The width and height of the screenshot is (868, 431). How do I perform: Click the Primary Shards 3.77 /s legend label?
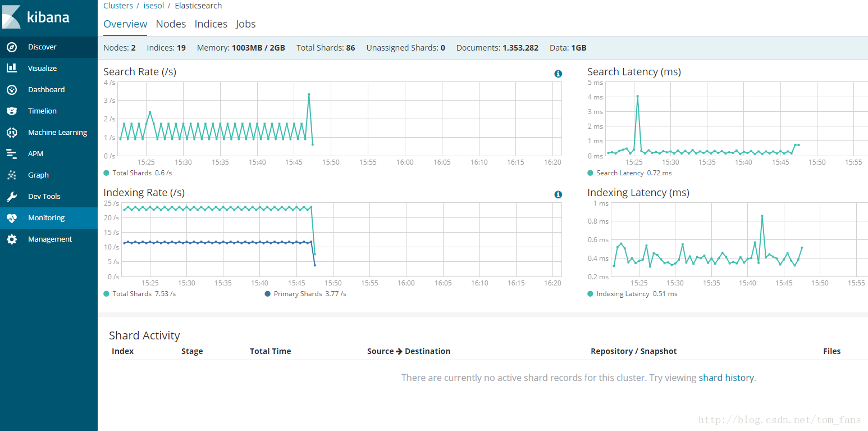pyautogui.click(x=310, y=294)
